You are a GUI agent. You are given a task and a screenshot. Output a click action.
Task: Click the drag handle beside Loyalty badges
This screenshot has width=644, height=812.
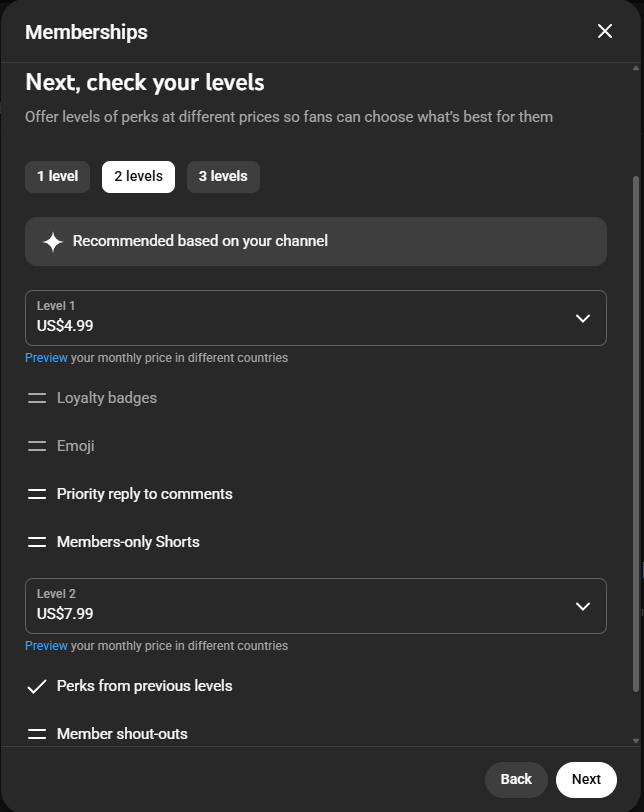click(x=37, y=398)
